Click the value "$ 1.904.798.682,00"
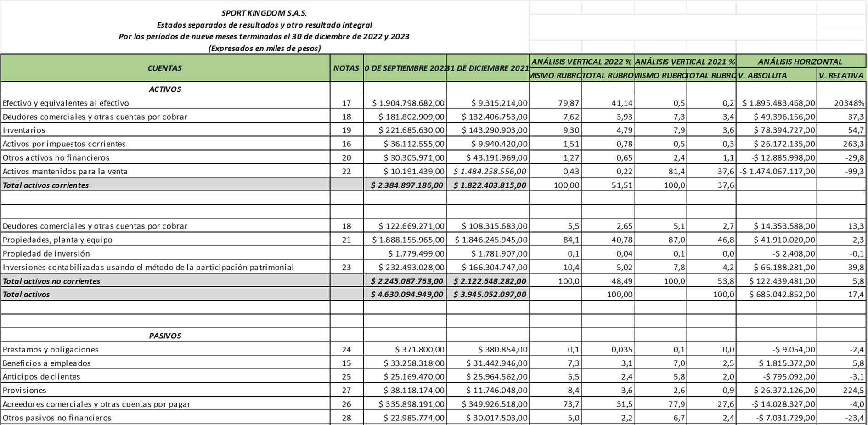Screen dimensions: 868x425 point(408,103)
